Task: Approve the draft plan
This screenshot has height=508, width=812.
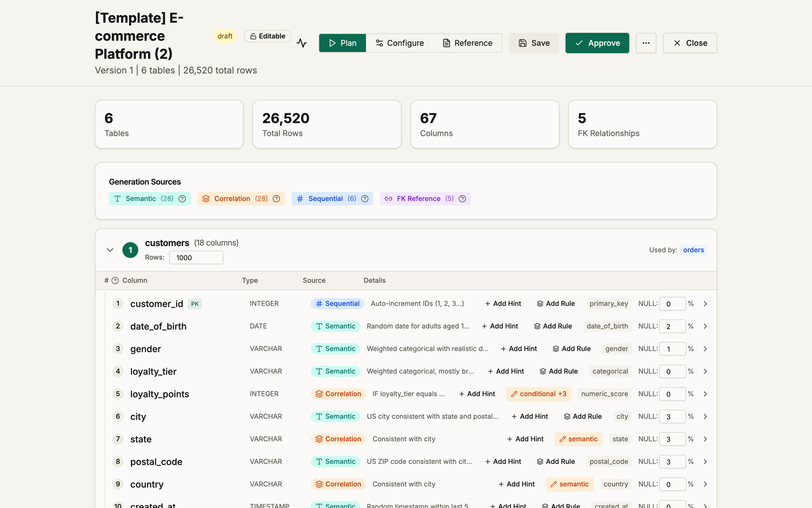Action: tap(597, 43)
